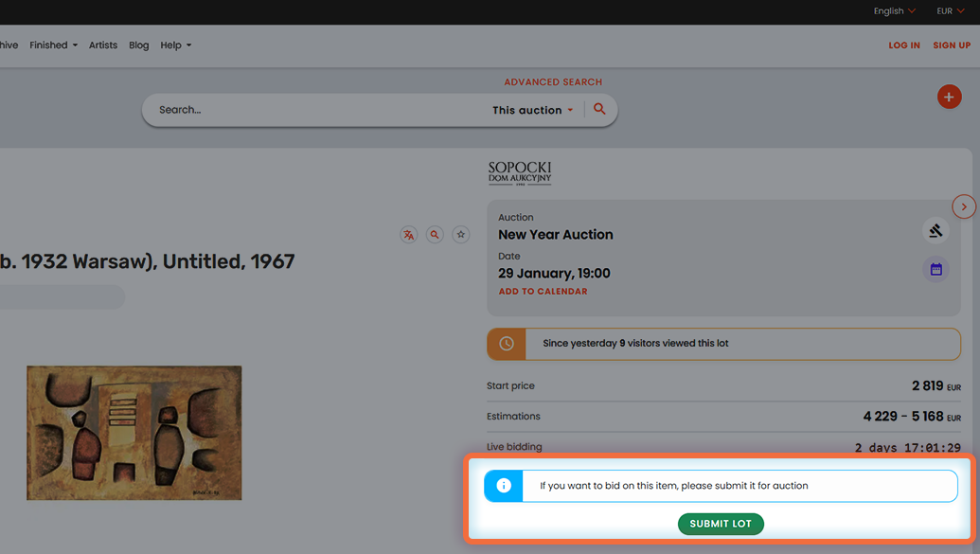Open ADVANCED SEARCH
The image size is (980, 554).
tap(553, 81)
